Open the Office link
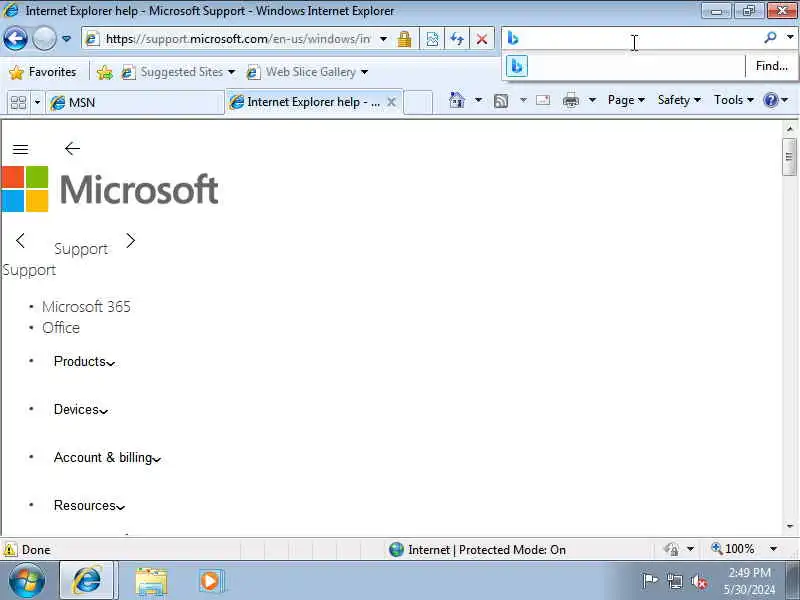 click(61, 328)
